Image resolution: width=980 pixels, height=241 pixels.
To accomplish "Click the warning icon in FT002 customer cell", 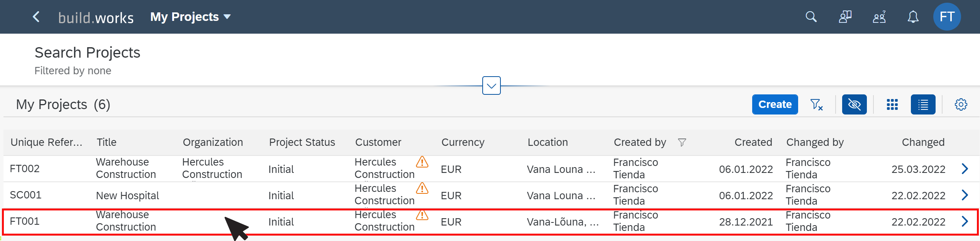I will tap(422, 162).
